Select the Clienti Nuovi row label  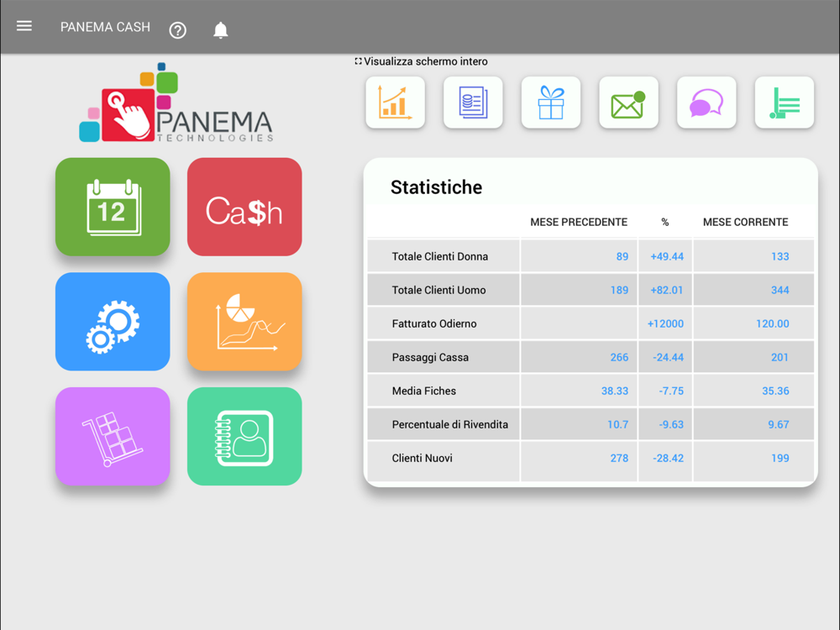(423, 459)
